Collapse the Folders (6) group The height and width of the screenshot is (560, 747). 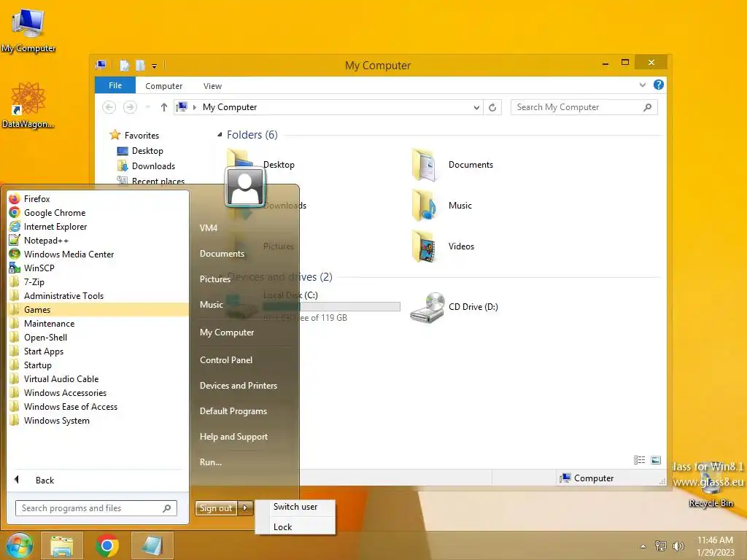(x=220, y=135)
